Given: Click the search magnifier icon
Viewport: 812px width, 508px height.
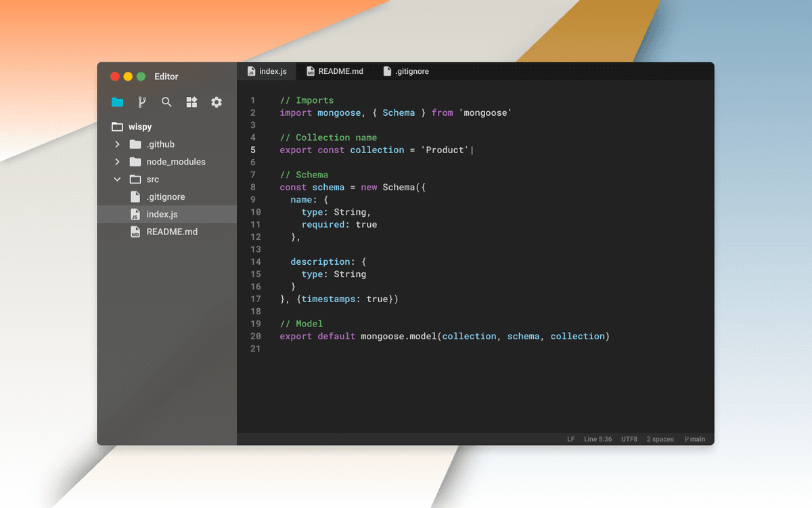Looking at the screenshot, I should pos(166,102).
